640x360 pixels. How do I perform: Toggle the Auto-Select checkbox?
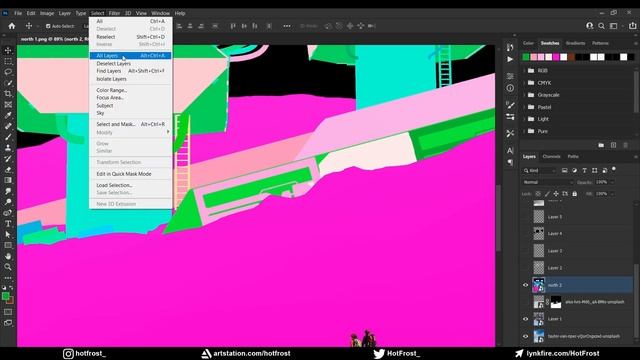point(48,26)
